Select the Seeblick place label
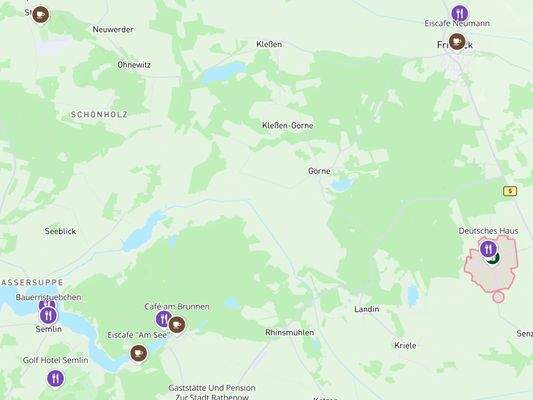Viewport: 533px width, 400px height. [x=60, y=231]
